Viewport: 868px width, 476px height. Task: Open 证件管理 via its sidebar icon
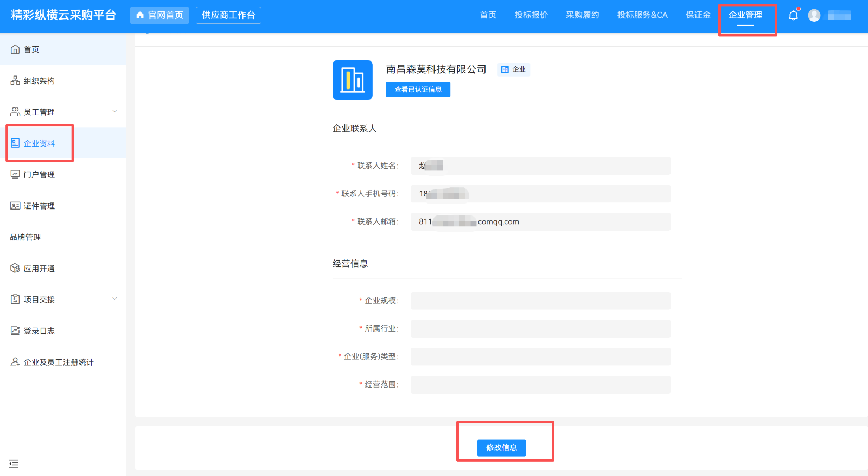15,206
